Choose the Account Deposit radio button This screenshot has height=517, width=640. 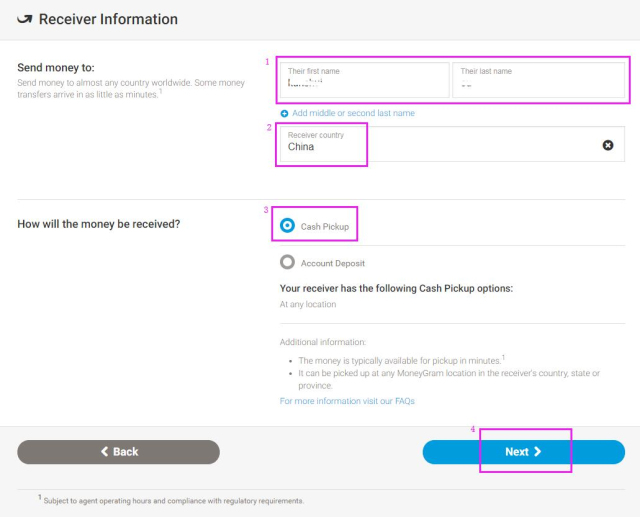[x=288, y=262]
